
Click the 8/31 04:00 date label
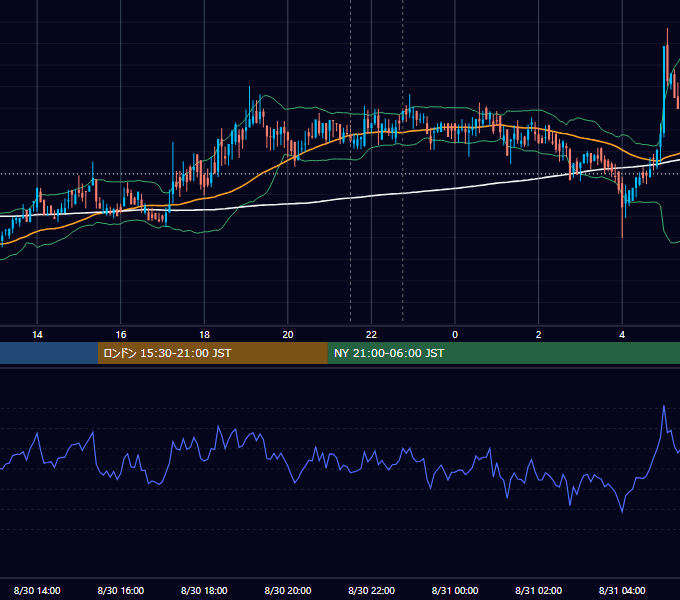[x=622, y=590]
